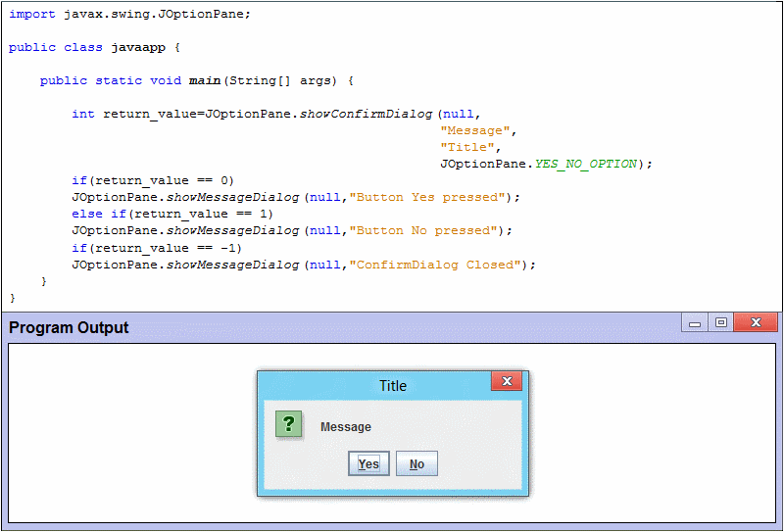Screen dimensions: 784x532
Task: Click 'YES_NO_OPTION' constant in code
Action: tap(585, 164)
